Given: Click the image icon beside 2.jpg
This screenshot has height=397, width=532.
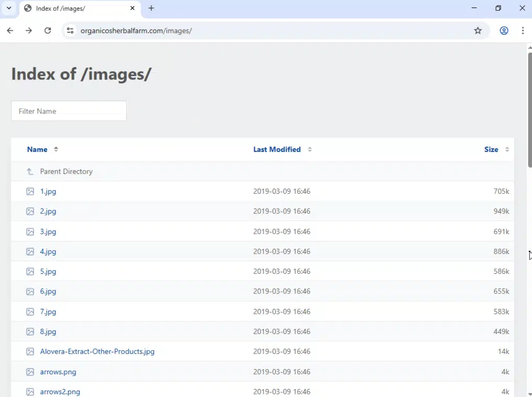Looking at the screenshot, I should tap(30, 211).
